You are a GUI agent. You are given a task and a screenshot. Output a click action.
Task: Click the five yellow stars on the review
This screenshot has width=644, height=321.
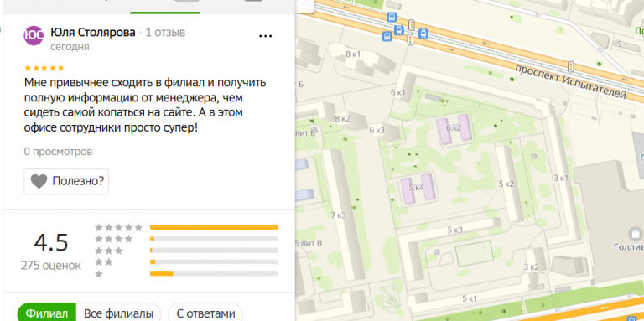[x=44, y=68]
